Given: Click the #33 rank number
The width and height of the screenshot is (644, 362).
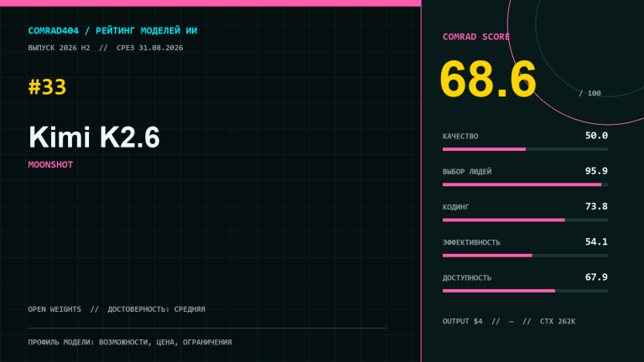Looking at the screenshot, I should (x=47, y=87).
